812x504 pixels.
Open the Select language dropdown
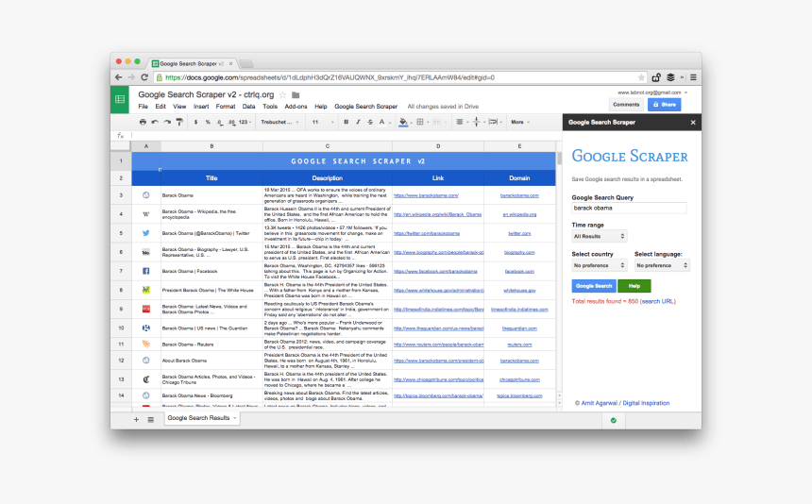pos(662,265)
